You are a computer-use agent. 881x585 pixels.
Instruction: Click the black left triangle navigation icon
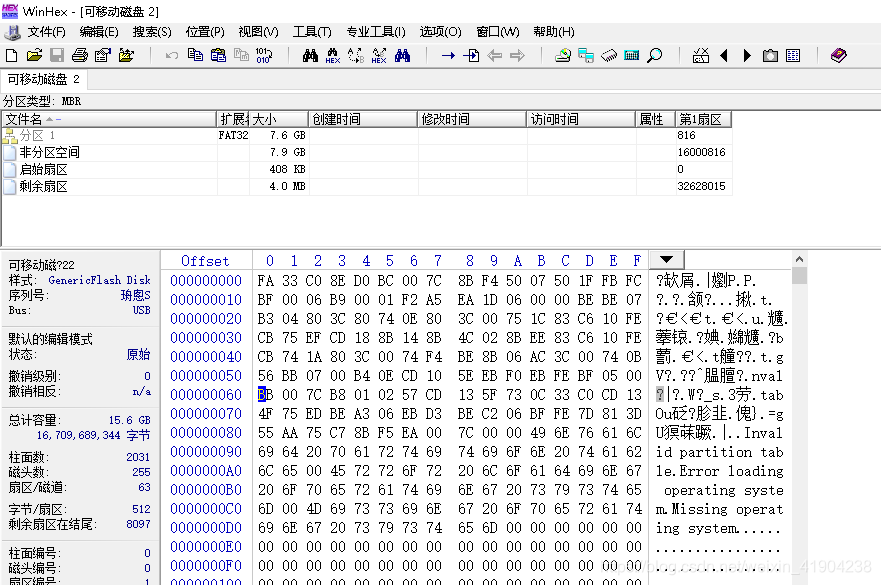[724, 55]
